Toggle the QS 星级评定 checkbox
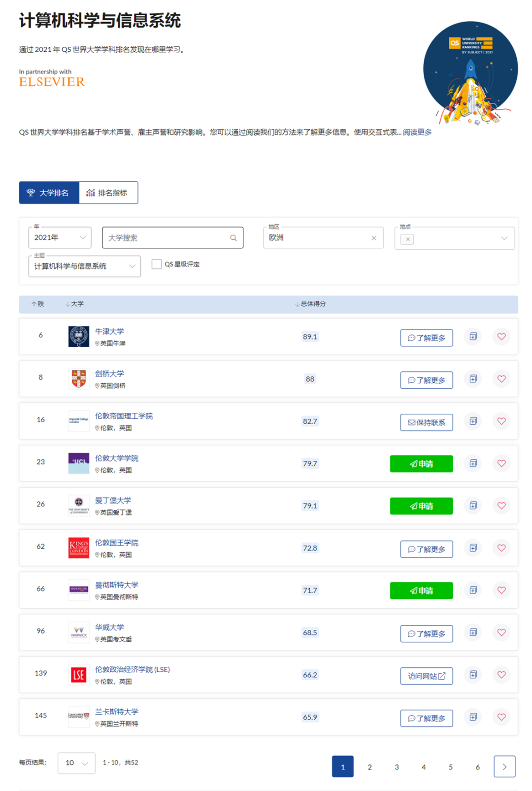Viewport: 532px width, 791px height. click(x=157, y=264)
